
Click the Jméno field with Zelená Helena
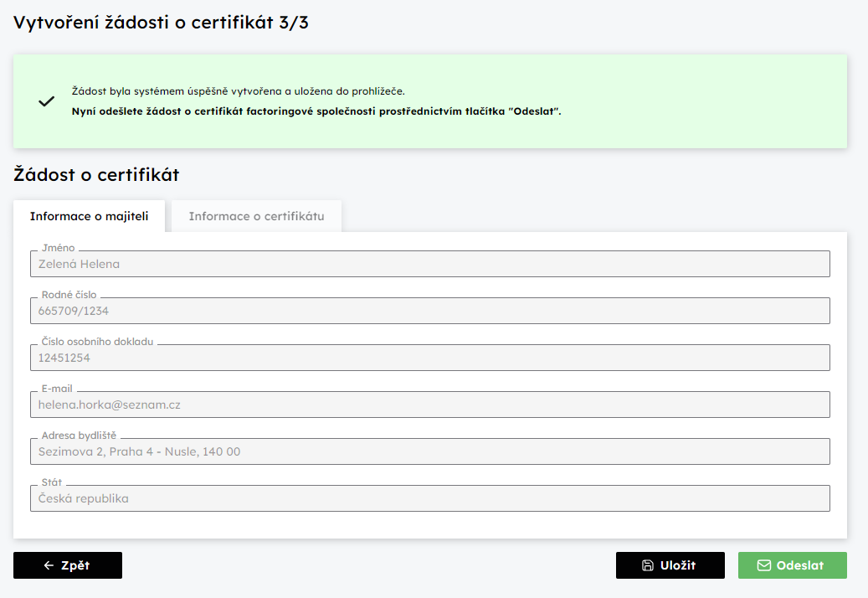[430, 264]
